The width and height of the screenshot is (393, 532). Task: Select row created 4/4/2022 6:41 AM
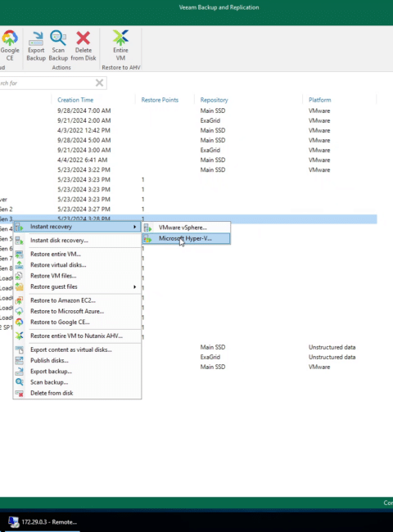[x=188, y=160]
